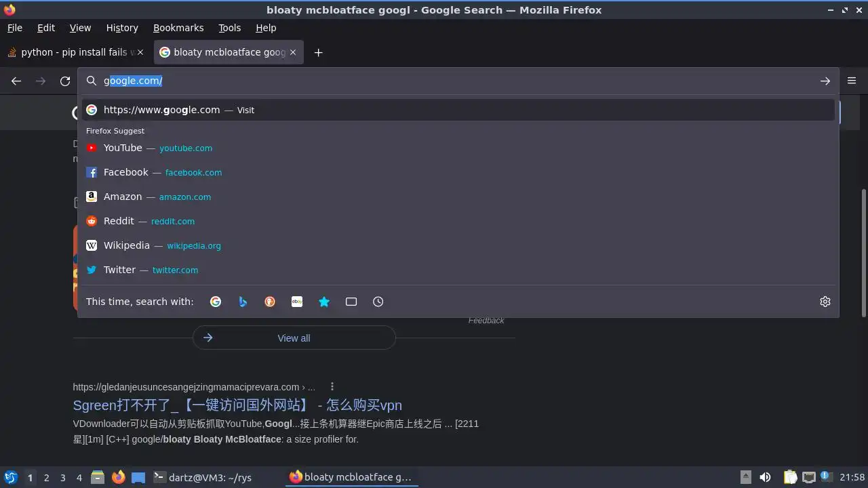868x488 pixels.
Task: Choose the YouTube suggestion
Action: tap(458, 148)
